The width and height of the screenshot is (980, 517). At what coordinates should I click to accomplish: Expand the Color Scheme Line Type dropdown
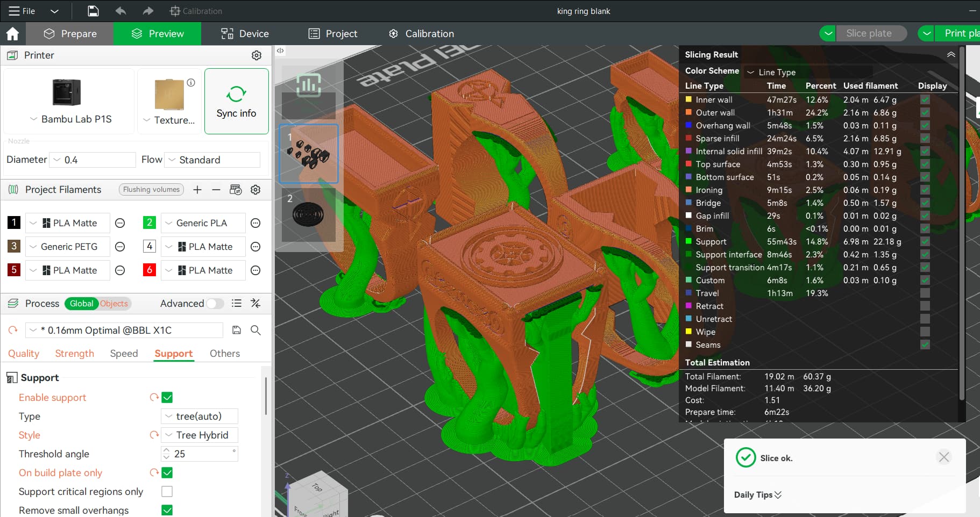pyautogui.click(x=807, y=72)
